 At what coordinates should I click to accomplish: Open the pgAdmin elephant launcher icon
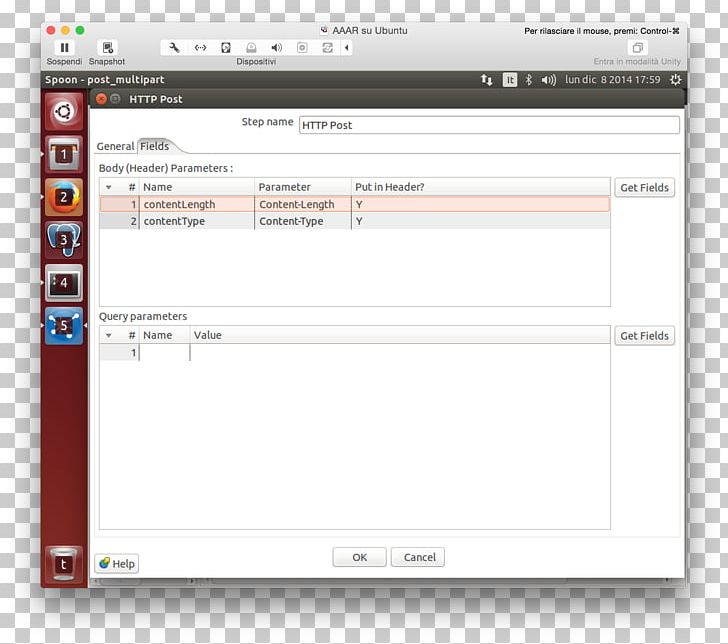click(64, 240)
